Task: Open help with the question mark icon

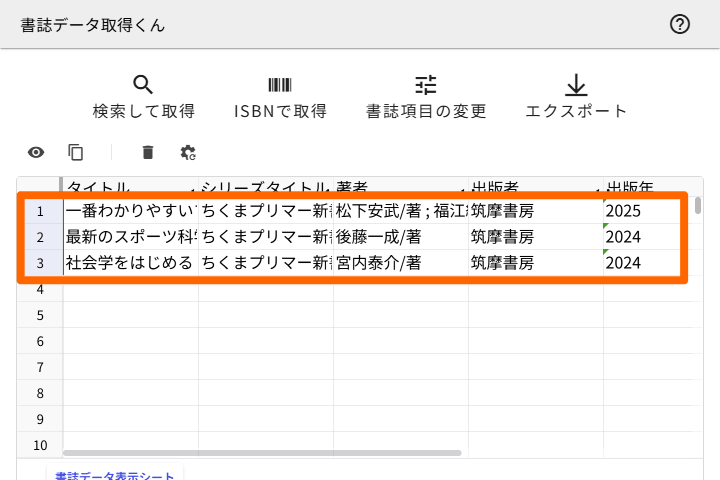Action: click(680, 25)
